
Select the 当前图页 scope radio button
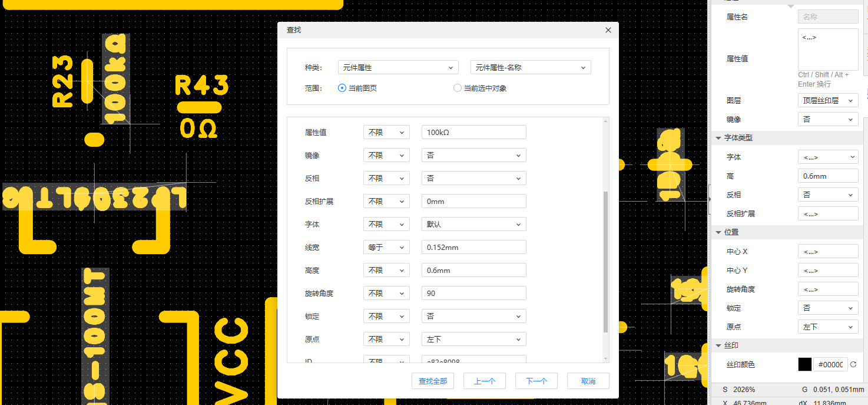click(x=342, y=88)
